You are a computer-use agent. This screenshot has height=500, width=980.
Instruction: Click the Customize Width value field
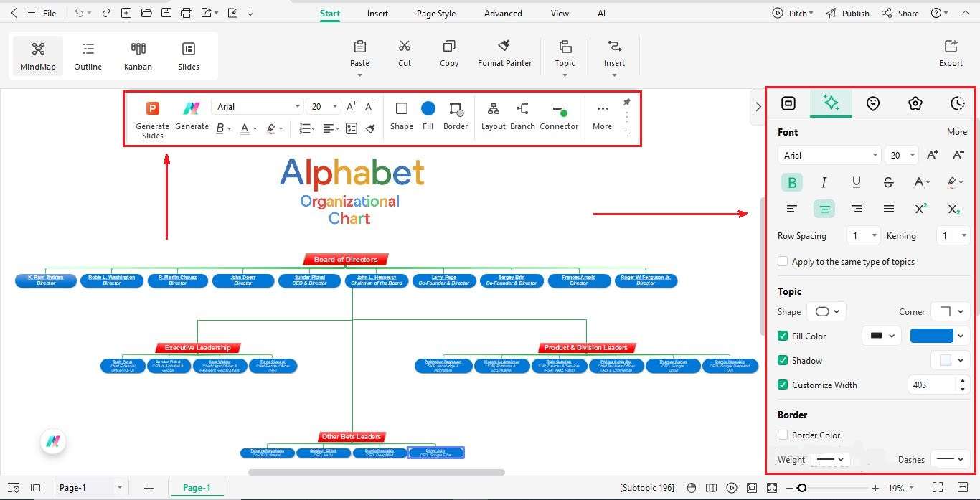(933, 385)
